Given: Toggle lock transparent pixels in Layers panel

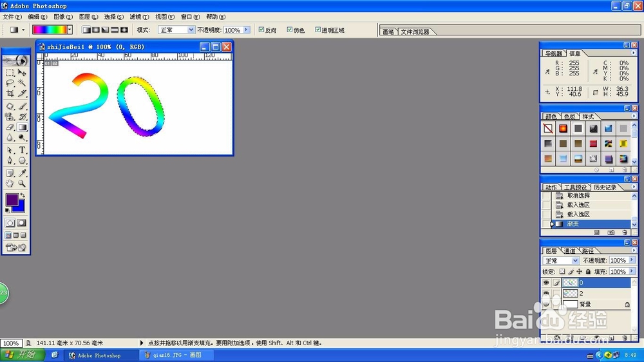Looking at the screenshot, I should 562,272.
